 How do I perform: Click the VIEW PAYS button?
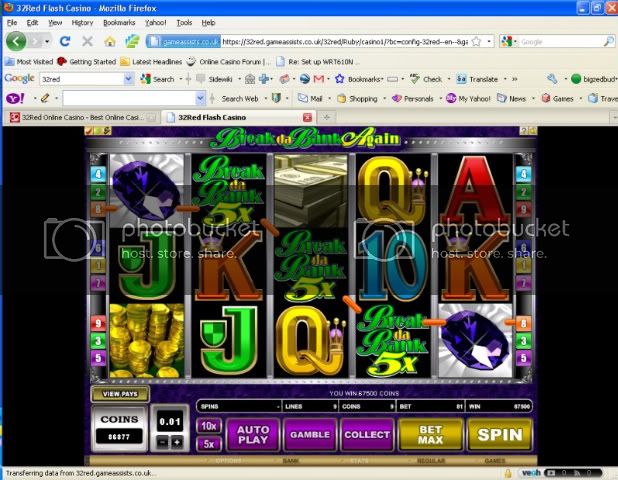[120, 394]
